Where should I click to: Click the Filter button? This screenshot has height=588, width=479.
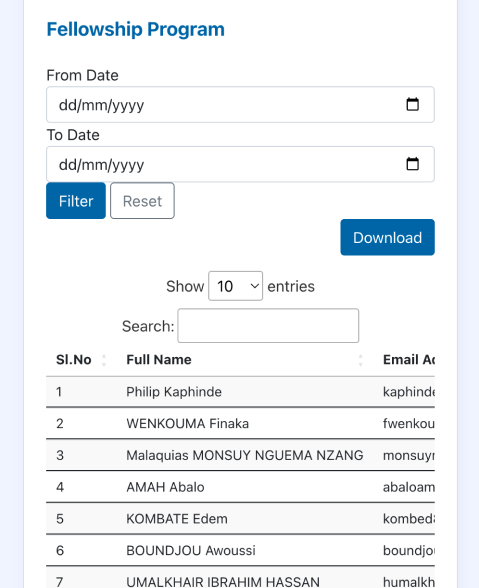76,201
